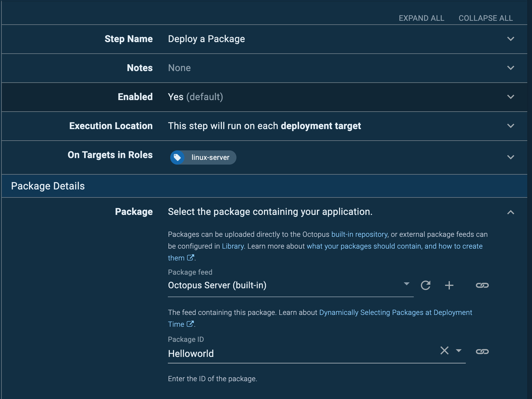The width and height of the screenshot is (532, 399).
Task: Collapse the Package section
Action: tap(511, 212)
